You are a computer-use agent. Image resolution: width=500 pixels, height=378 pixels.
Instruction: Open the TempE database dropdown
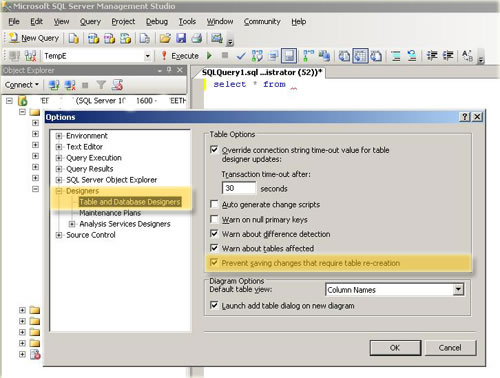[148, 56]
